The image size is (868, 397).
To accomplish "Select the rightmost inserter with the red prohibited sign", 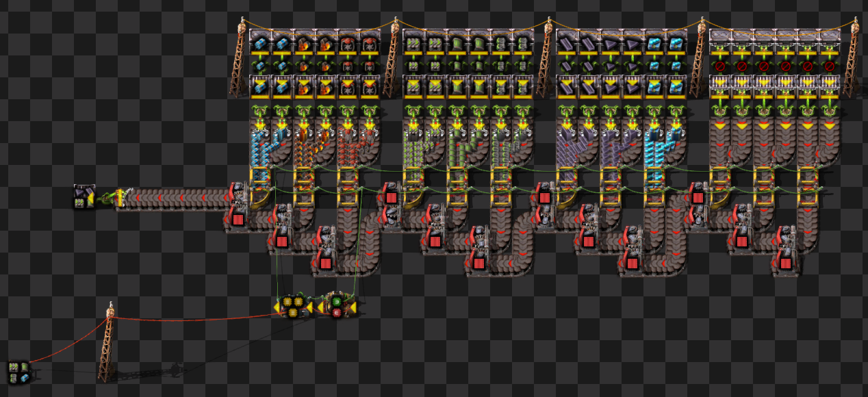I will (830, 65).
